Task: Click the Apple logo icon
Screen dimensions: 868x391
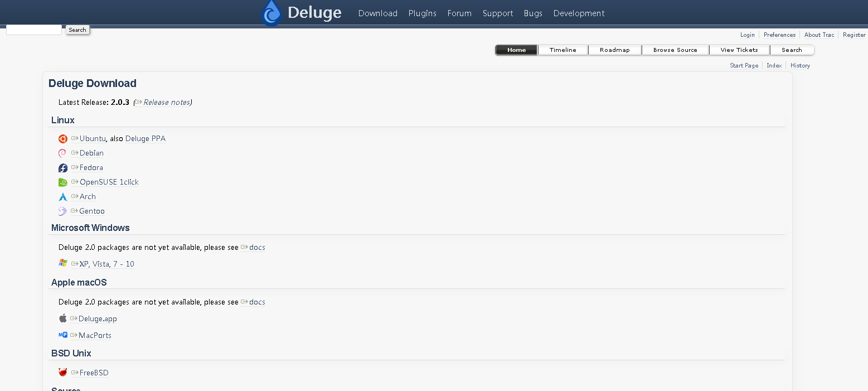Action: pos(63,318)
